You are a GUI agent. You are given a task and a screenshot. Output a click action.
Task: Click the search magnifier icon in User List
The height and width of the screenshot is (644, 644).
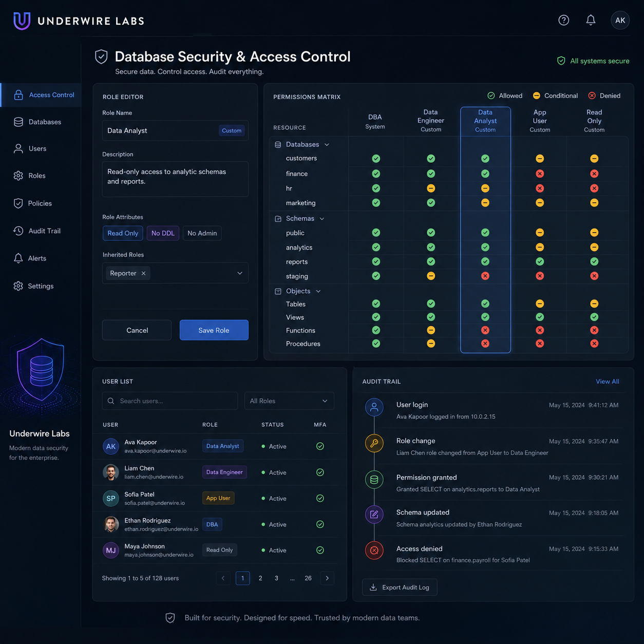111,401
